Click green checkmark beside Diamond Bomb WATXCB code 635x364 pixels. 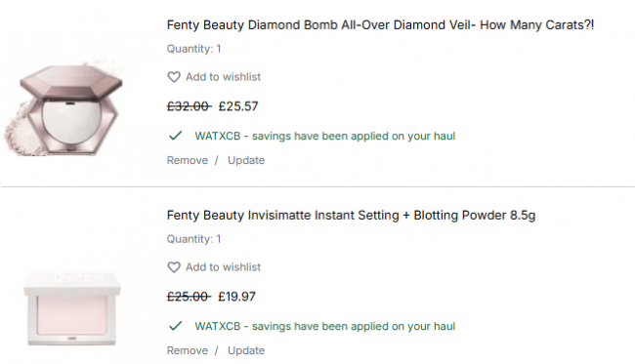[175, 136]
